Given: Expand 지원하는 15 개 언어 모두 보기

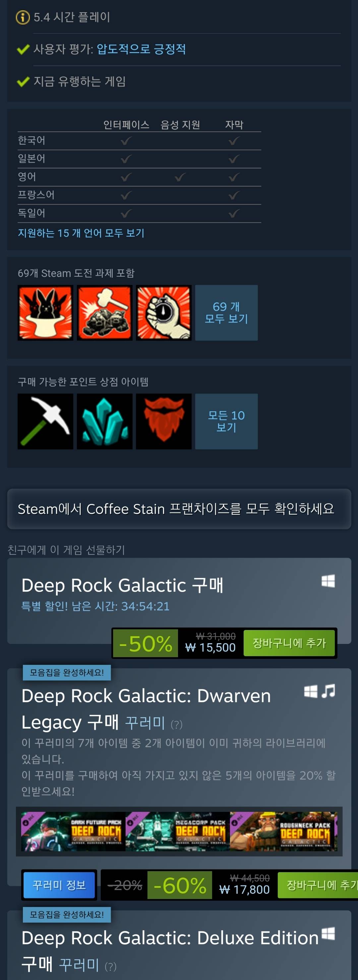Looking at the screenshot, I should (81, 233).
